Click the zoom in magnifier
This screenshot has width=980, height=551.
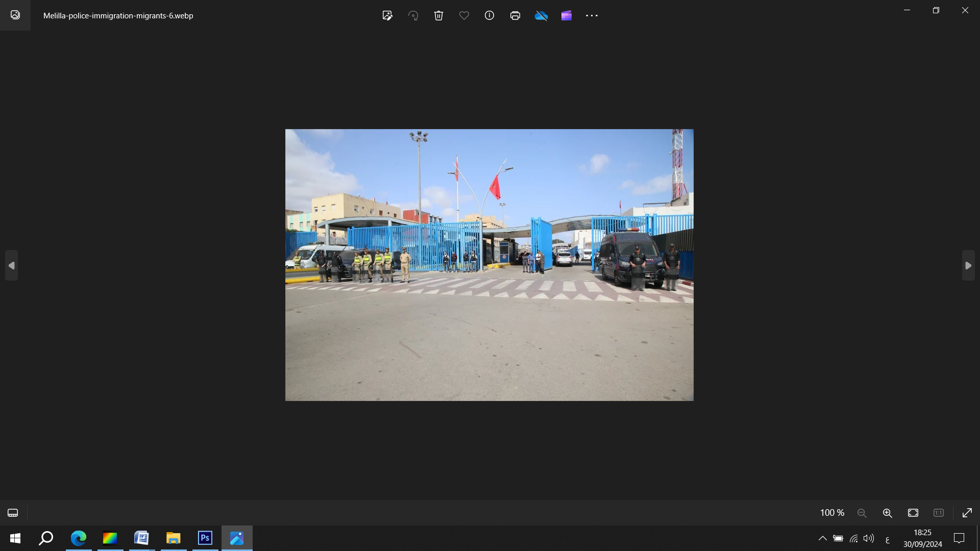click(x=888, y=513)
